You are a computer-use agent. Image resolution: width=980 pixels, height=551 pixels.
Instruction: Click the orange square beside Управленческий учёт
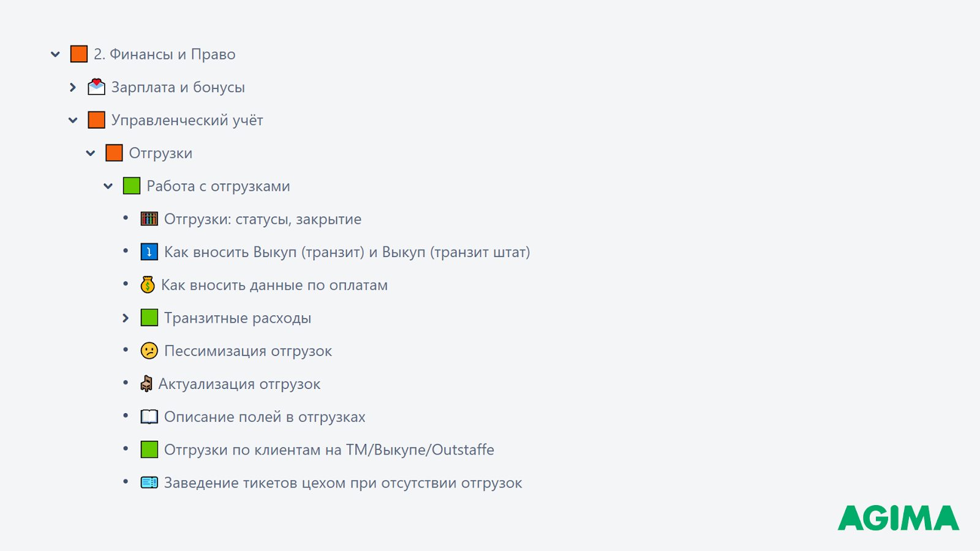(96, 120)
